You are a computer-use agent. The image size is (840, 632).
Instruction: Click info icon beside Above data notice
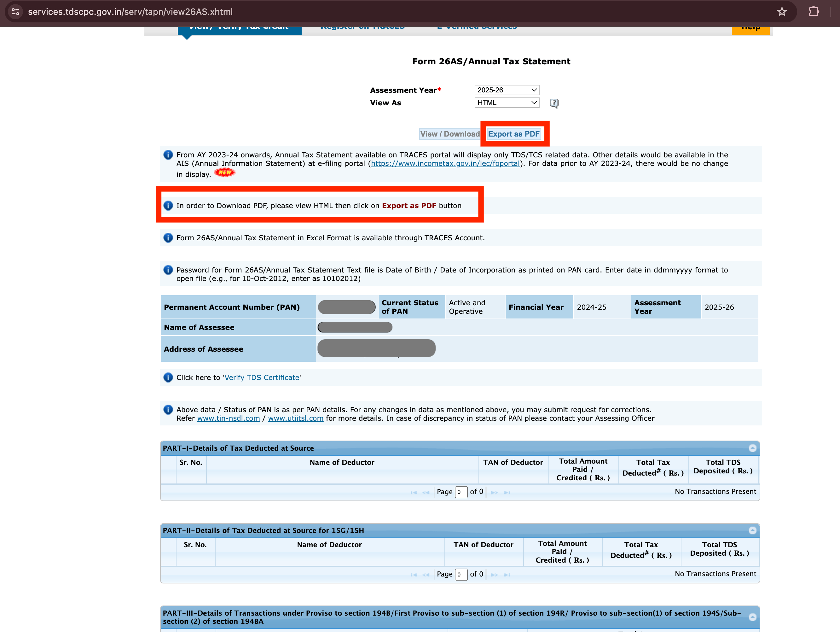tap(168, 410)
